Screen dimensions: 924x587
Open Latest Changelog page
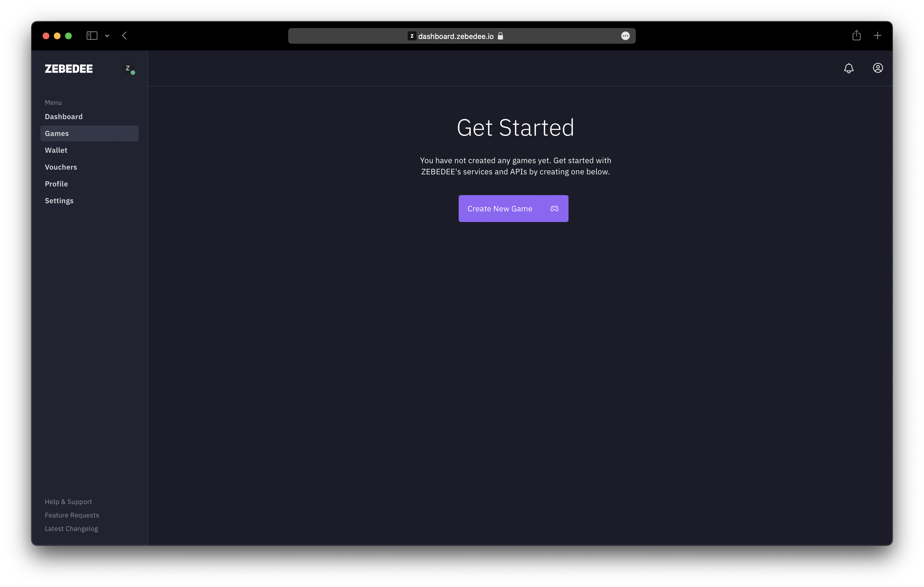coord(71,528)
